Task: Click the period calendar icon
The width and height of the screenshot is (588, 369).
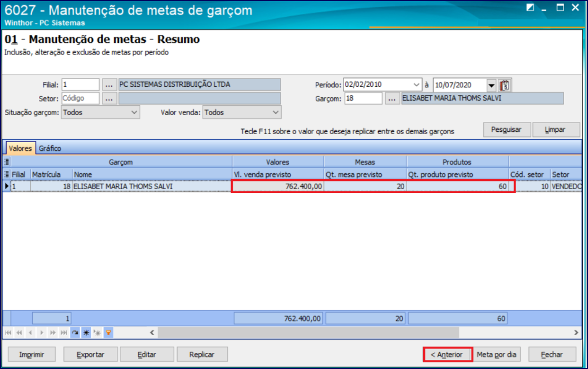Action: pos(504,85)
